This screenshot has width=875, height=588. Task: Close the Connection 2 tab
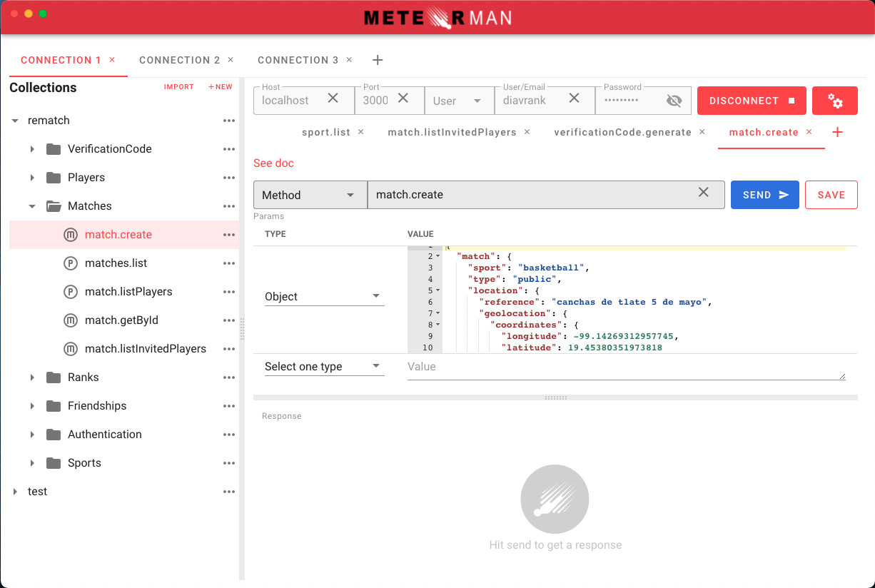coord(231,60)
